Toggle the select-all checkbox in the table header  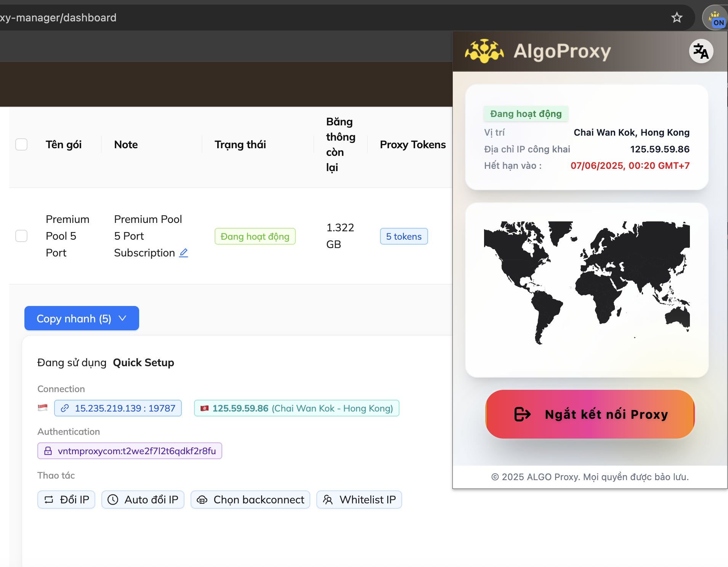pyautogui.click(x=21, y=144)
